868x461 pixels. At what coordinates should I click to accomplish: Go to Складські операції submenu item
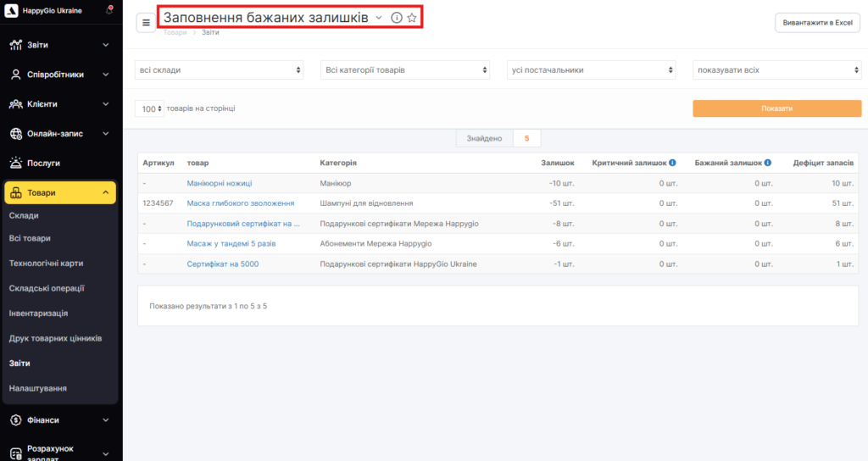47,288
